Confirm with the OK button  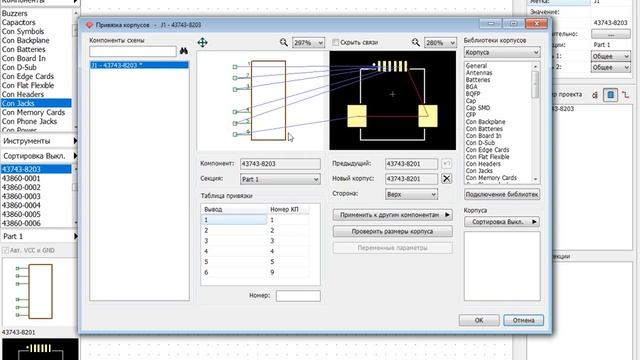pos(479,320)
